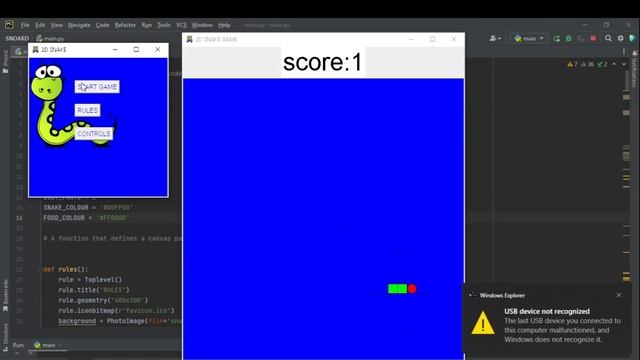Expand the main run configuration dropdown

point(529,38)
